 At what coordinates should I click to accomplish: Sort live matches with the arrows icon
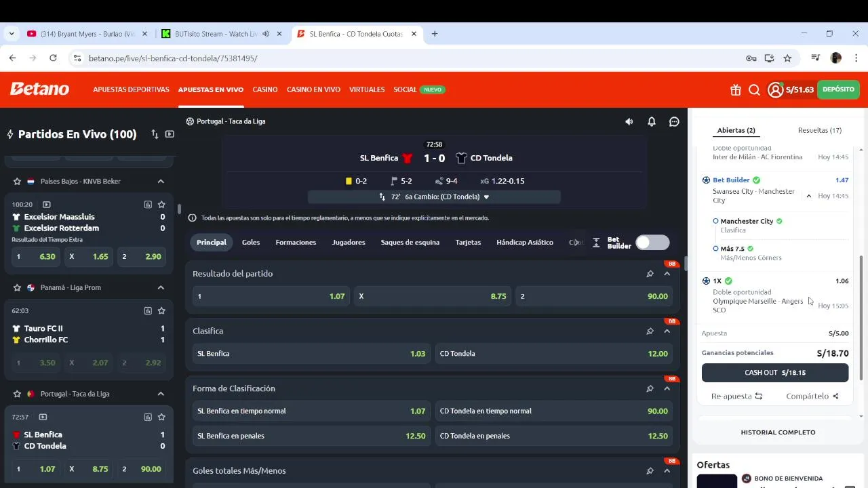pos(155,134)
